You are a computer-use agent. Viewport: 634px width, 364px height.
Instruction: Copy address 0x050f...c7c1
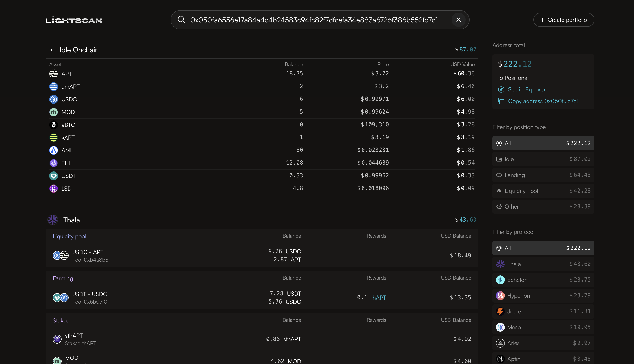(x=543, y=101)
